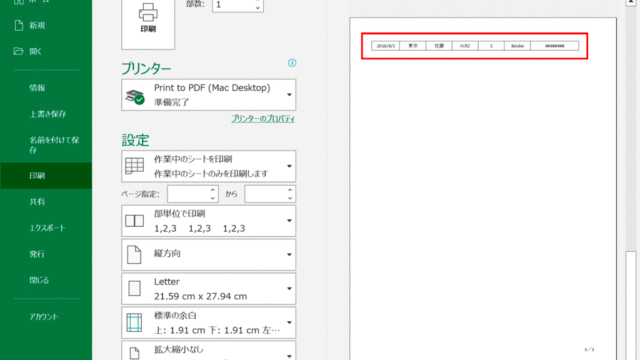Expand 作業中のシートを印刷 dropdown

tap(209, 166)
